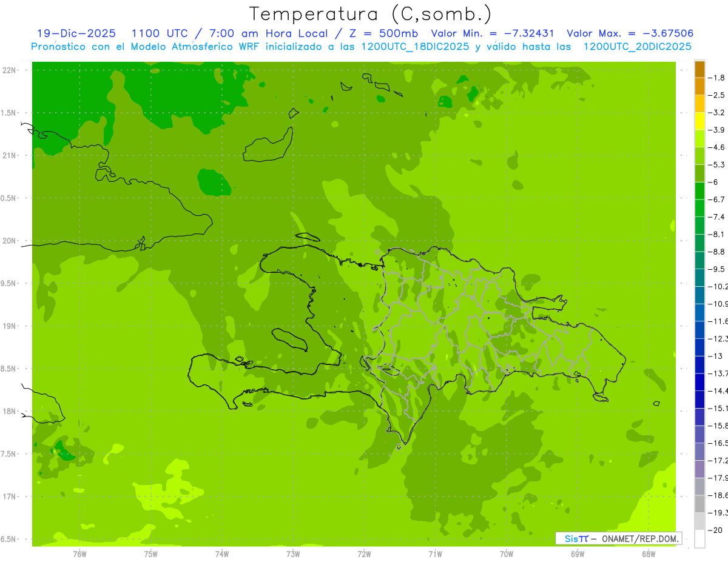Click the -5.3 legend value

pos(716,165)
